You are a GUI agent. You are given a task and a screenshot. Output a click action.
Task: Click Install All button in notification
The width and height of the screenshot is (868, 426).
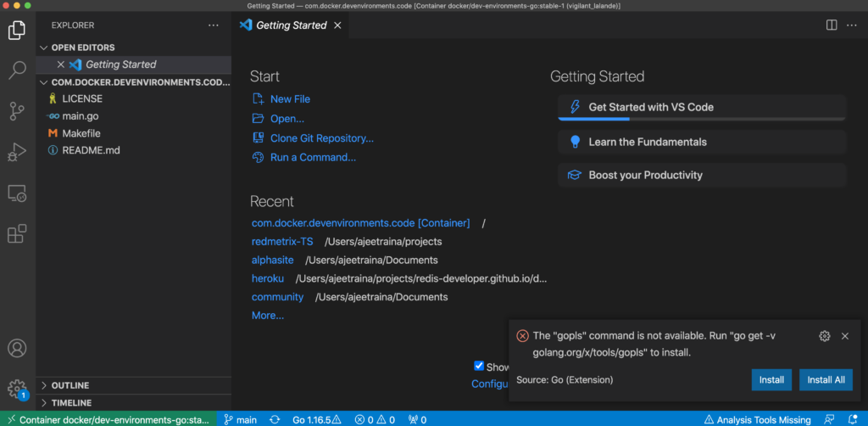tap(826, 379)
